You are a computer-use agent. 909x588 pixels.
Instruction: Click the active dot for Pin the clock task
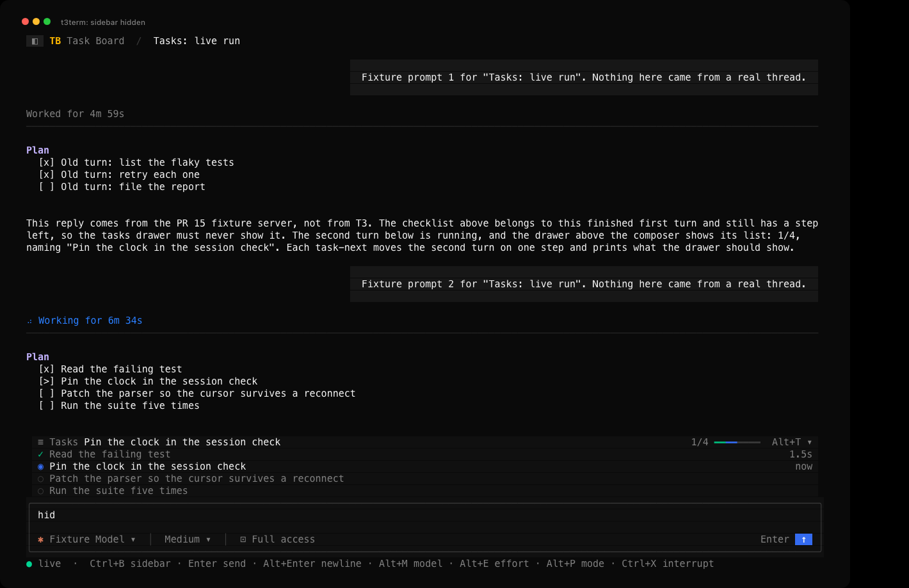40,466
